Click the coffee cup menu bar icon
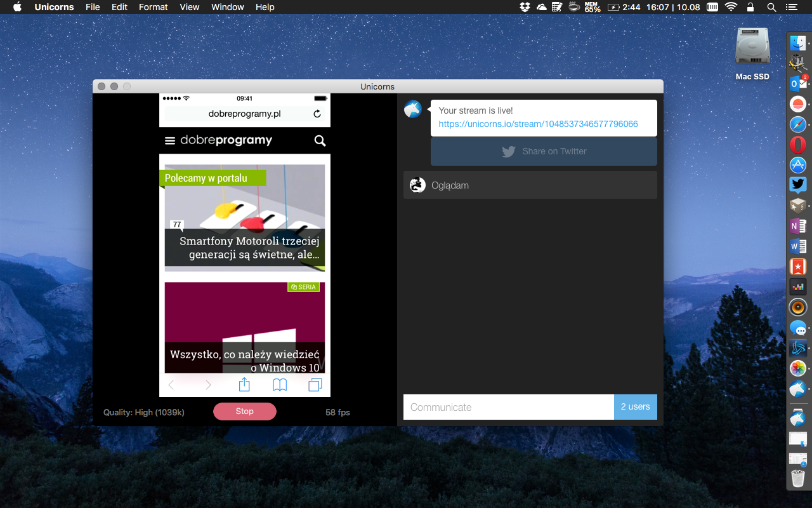812x508 pixels. click(x=575, y=7)
